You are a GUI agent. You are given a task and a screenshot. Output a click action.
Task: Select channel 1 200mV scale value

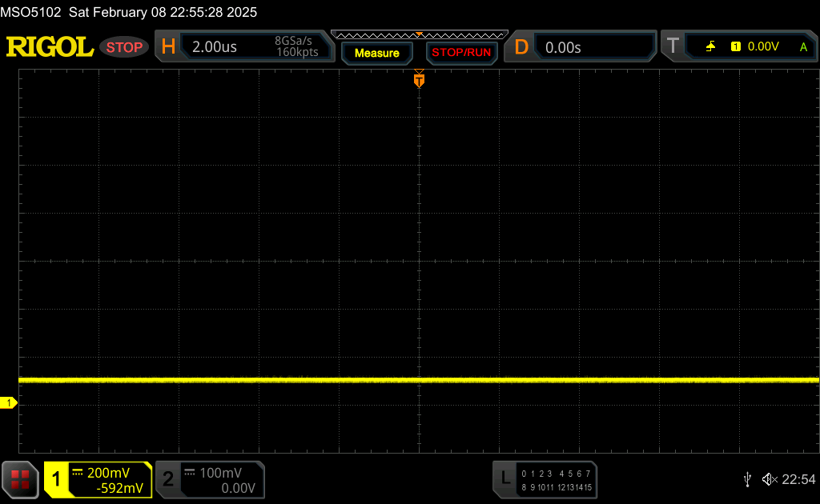pos(108,473)
